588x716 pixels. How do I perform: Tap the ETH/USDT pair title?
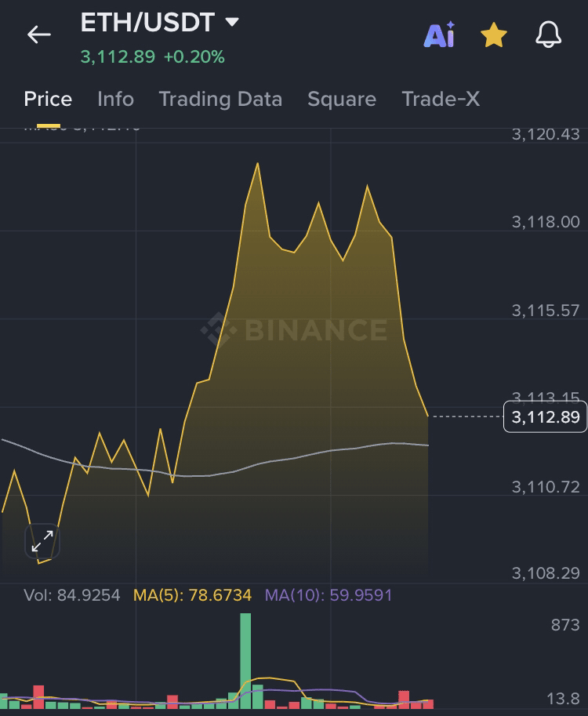147,22
